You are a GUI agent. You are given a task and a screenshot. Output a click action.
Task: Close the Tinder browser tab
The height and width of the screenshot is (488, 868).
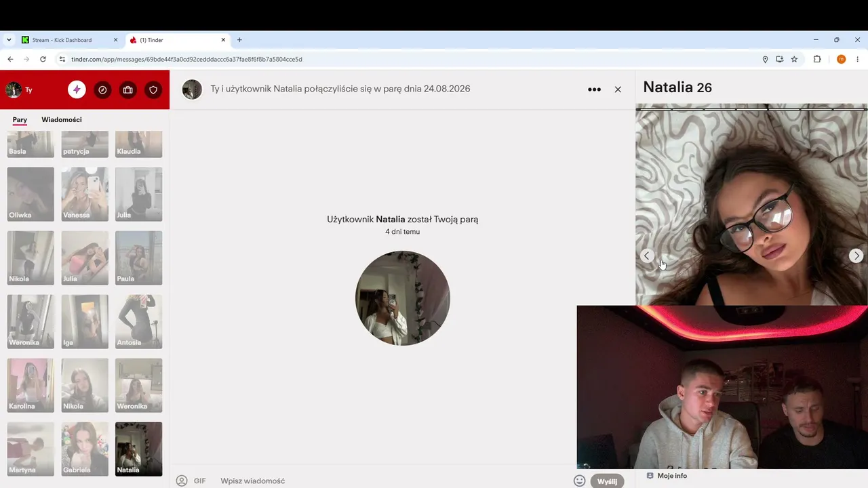(223, 40)
